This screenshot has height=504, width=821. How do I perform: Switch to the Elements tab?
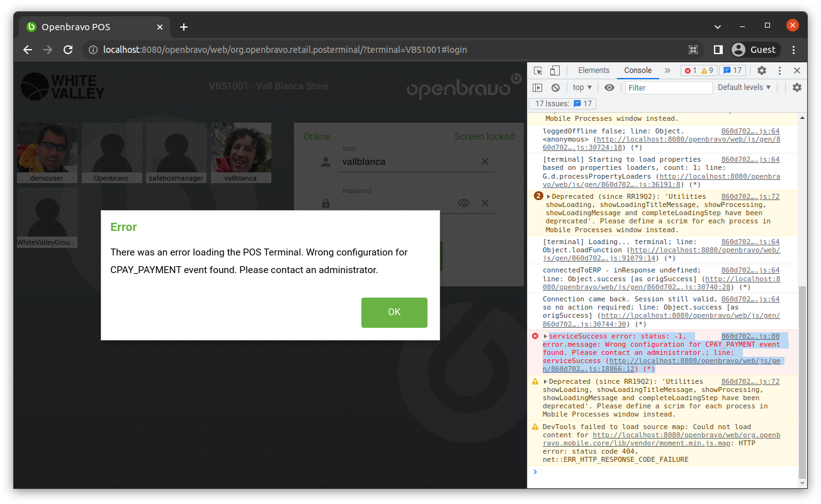click(x=594, y=70)
